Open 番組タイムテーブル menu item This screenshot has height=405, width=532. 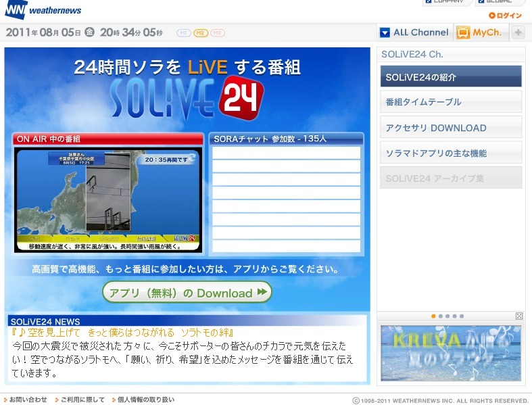click(x=451, y=102)
